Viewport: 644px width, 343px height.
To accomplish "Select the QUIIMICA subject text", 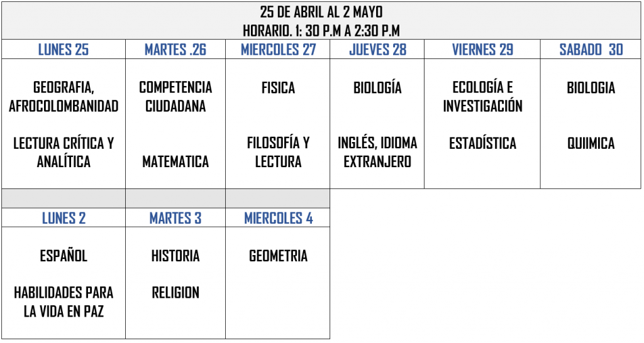I will tap(591, 144).
